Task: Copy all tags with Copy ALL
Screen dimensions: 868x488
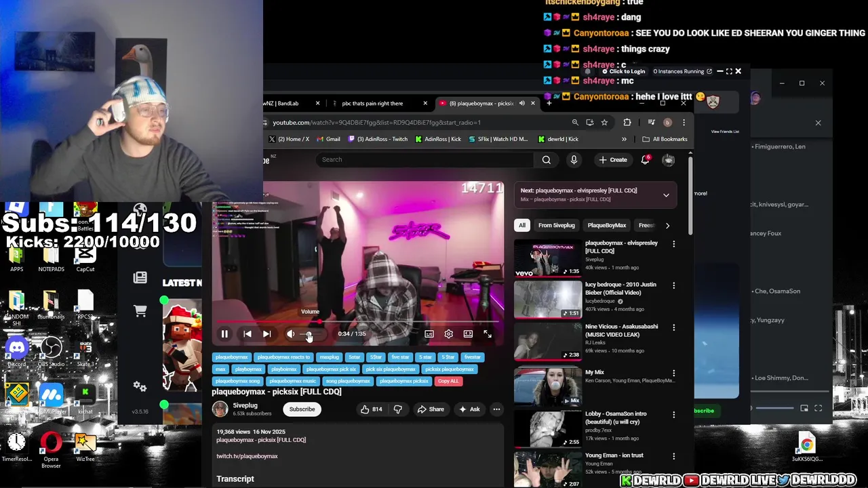Action: 448,381
